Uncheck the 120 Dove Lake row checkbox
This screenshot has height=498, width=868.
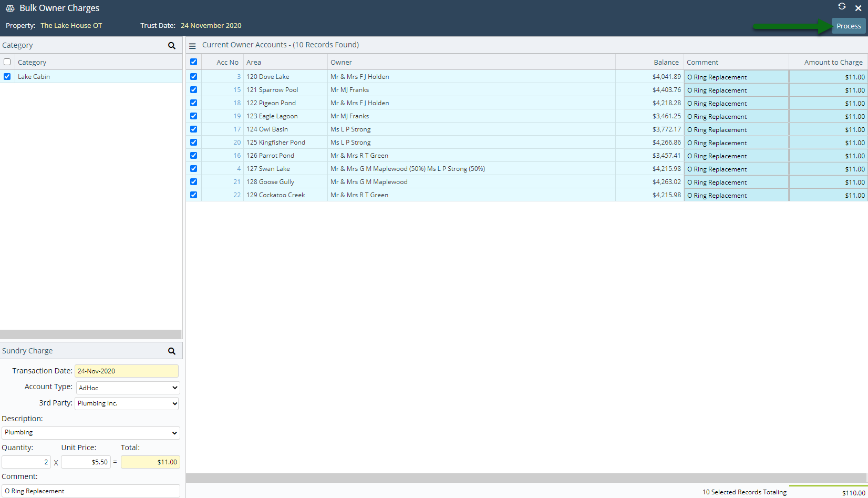pyautogui.click(x=194, y=76)
